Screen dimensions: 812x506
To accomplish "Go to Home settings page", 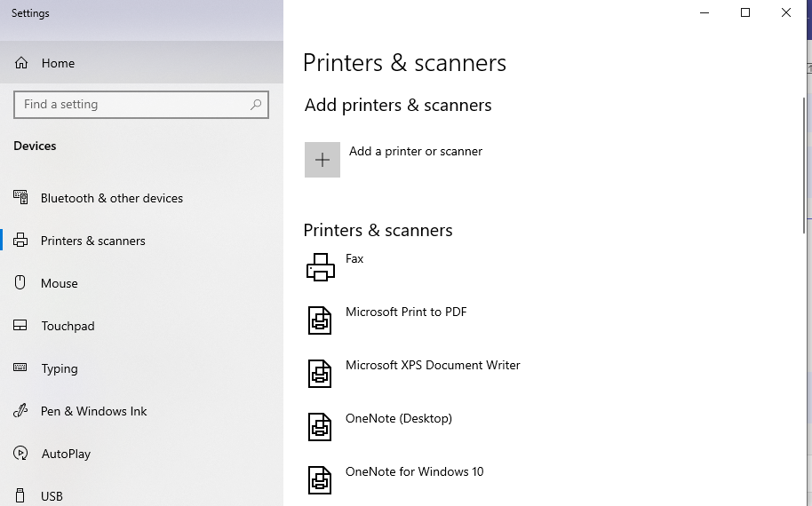I will coord(141,63).
